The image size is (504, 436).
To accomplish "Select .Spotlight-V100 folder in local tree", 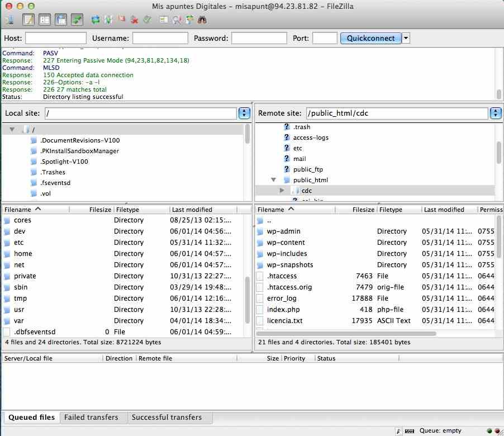I will (x=64, y=162).
